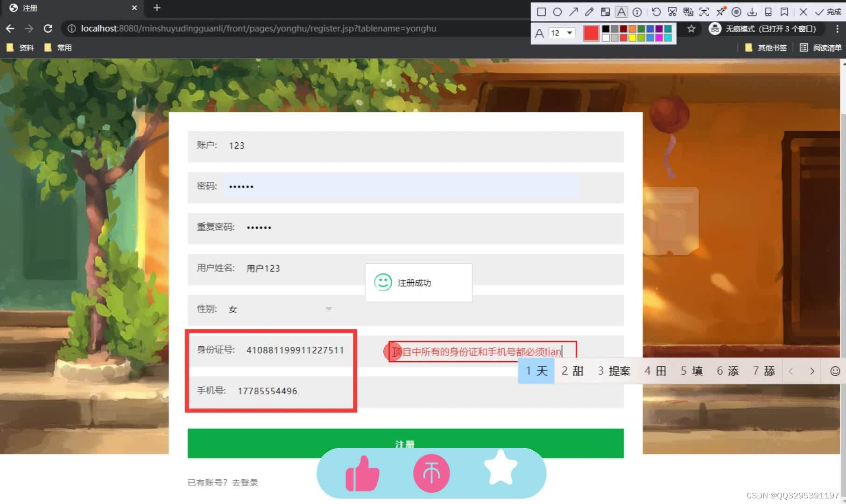The image size is (846, 504).
Task: Submit the green 注册 button
Action: (x=405, y=443)
